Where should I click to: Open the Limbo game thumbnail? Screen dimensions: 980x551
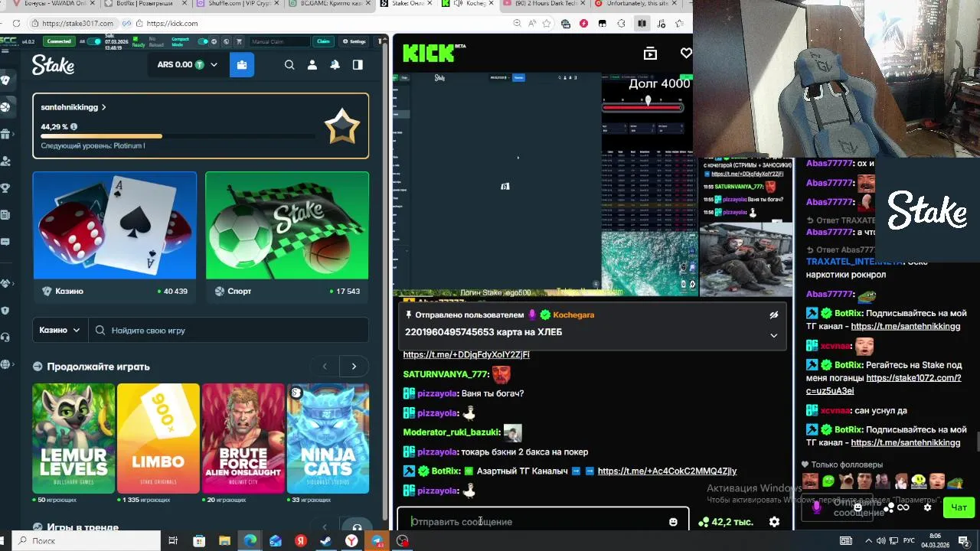[158, 439]
